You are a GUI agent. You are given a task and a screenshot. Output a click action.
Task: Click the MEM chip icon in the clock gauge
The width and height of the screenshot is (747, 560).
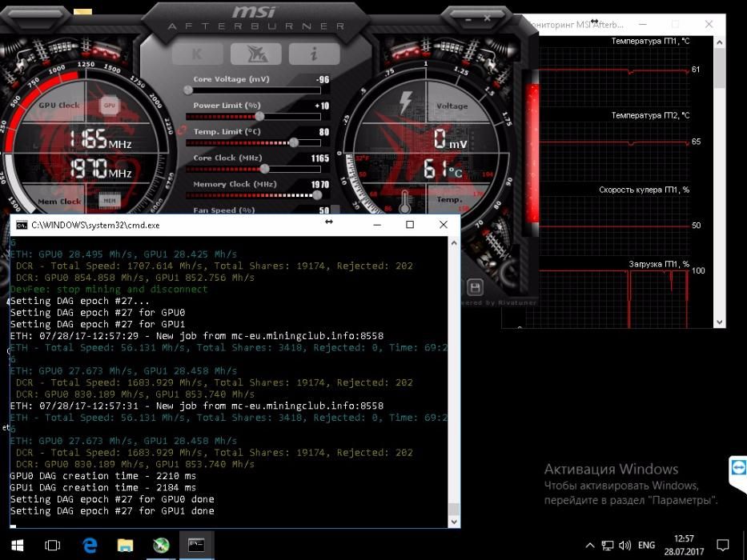pyautogui.click(x=109, y=201)
